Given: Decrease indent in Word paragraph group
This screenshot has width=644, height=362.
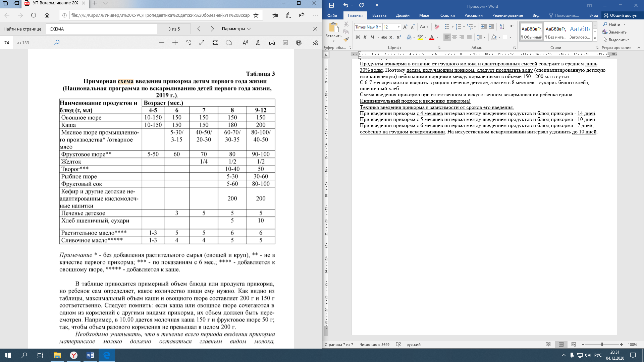Looking at the screenshot, I should pyautogui.click(x=484, y=27).
